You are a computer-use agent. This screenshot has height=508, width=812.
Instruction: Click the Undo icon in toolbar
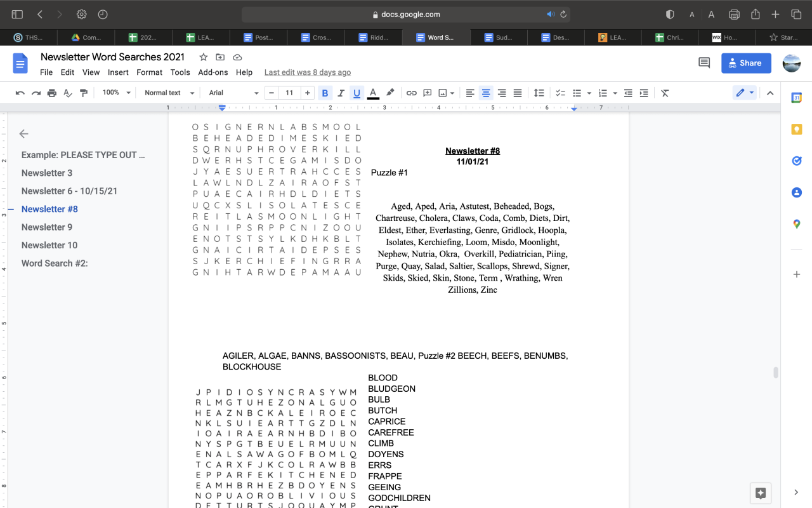point(20,93)
